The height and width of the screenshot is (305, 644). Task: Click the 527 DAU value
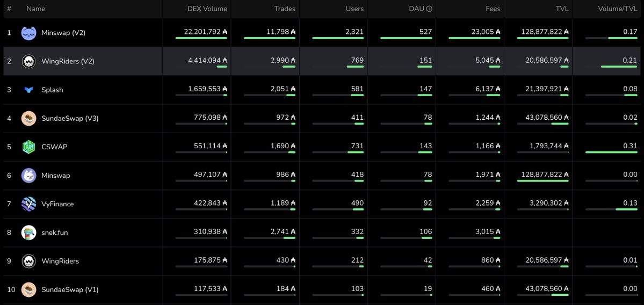(x=426, y=32)
